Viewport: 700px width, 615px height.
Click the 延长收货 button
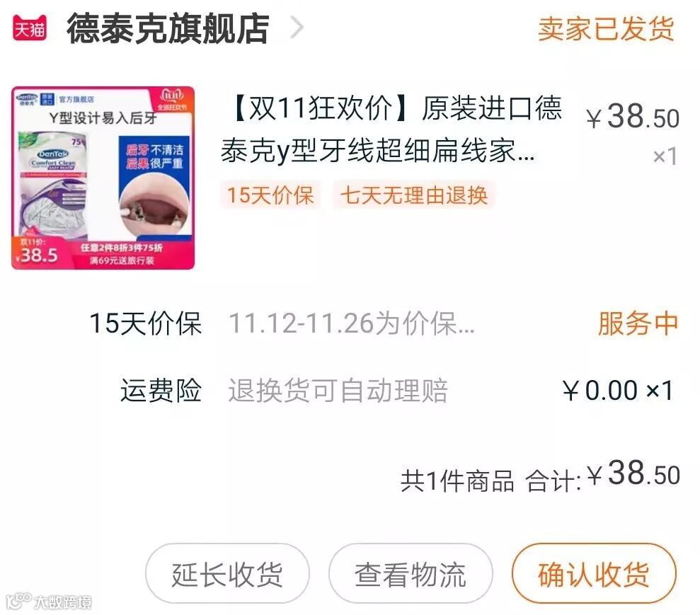pos(227,573)
